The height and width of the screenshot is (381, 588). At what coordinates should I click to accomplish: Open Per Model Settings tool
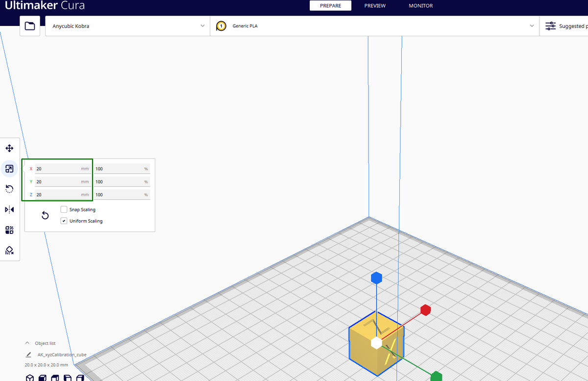[x=9, y=230]
